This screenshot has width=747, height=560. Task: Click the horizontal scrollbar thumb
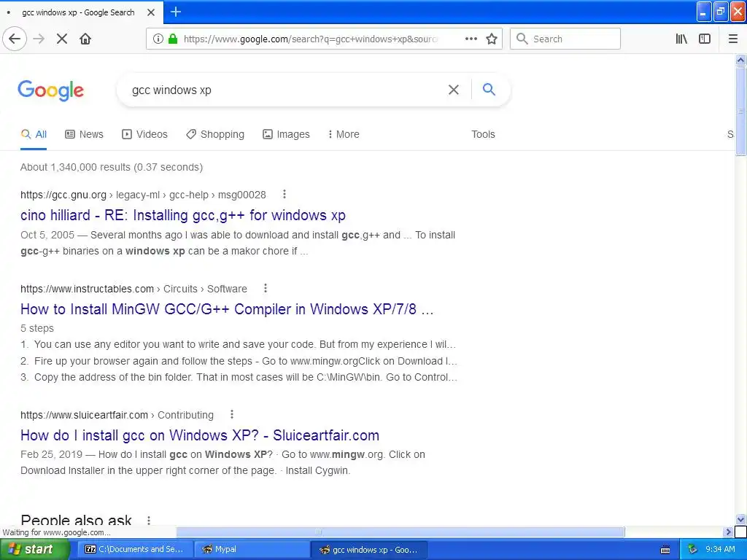tap(400, 532)
